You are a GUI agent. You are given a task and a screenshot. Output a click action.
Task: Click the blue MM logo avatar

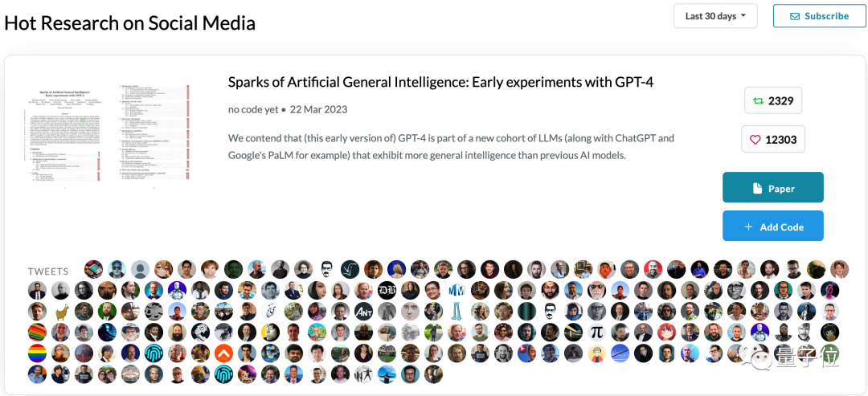click(x=457, y=290)
